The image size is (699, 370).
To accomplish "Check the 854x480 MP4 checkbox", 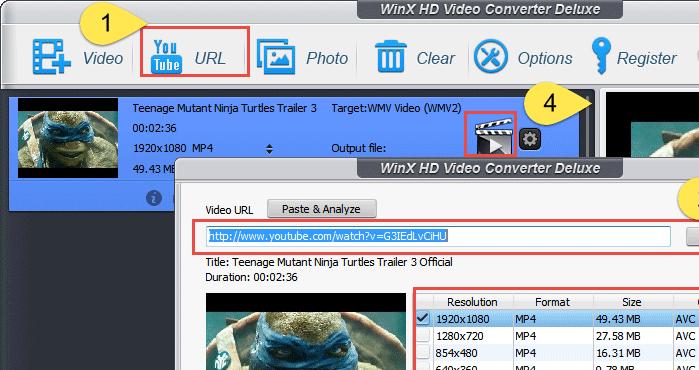I will coord(423,352).
